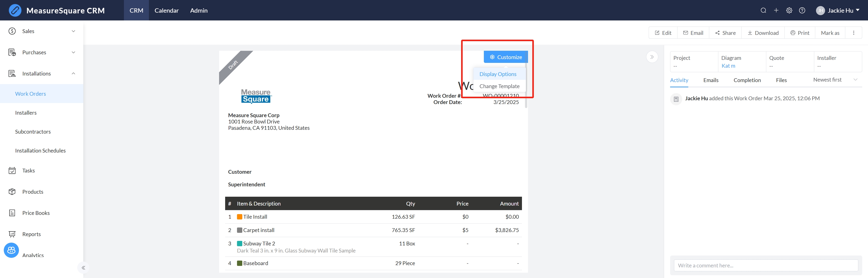Screen dimensions: 868x278
Task: Collapse right panel with double-chevron icon
Action: [x=652, y=57]
